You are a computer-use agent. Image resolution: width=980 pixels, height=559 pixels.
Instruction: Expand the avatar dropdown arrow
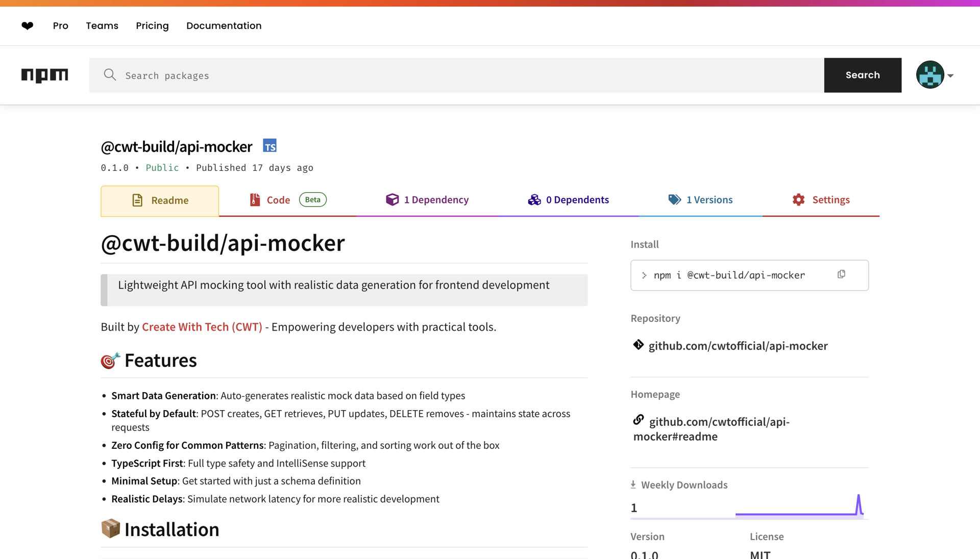click(950, 75)
